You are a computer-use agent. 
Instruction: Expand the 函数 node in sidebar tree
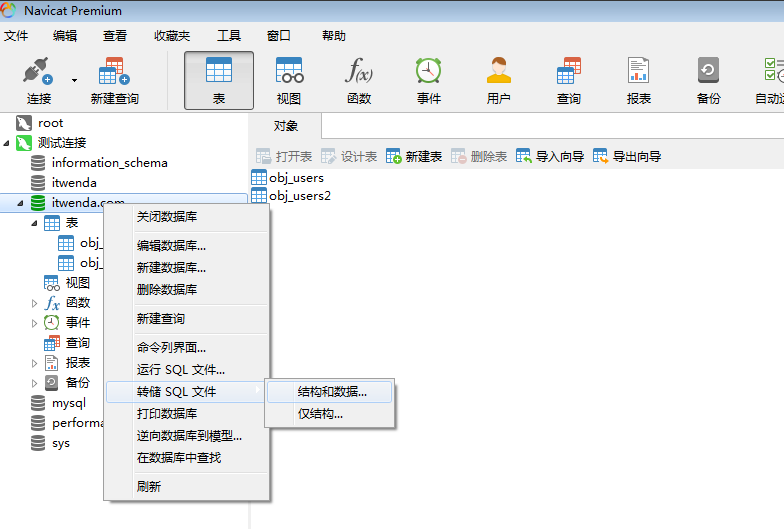pos(35,303)
